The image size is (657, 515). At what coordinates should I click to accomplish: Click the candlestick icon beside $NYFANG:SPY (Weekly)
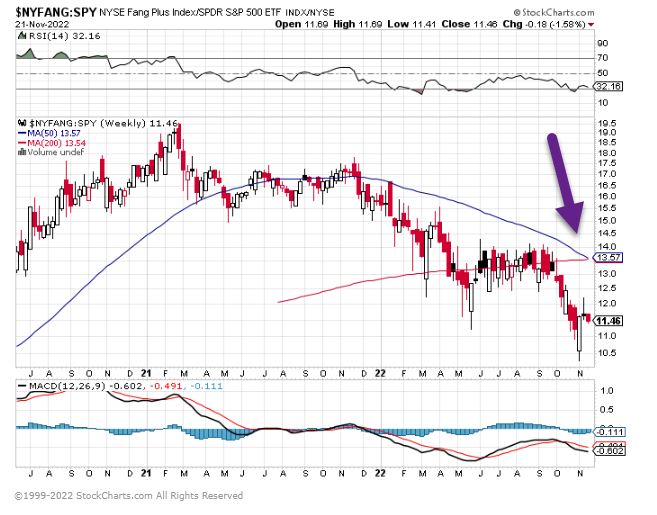coord(22,123)
